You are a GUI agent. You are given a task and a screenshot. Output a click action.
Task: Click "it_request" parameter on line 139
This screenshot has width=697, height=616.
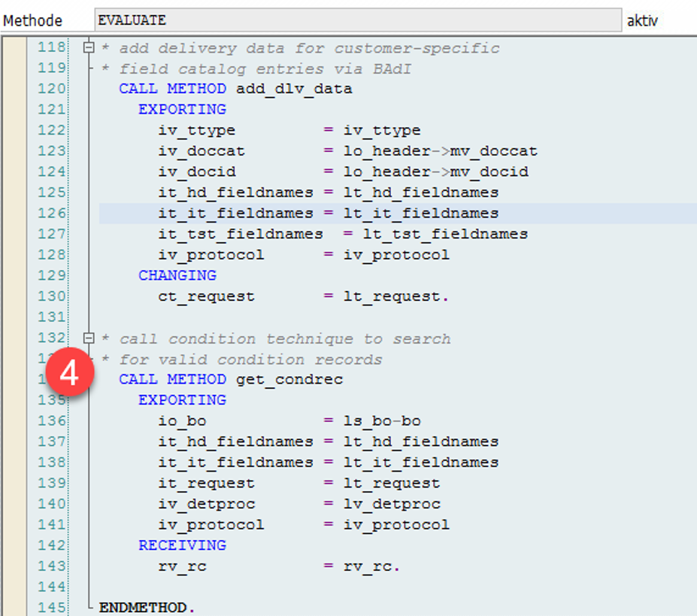(206, 483)
